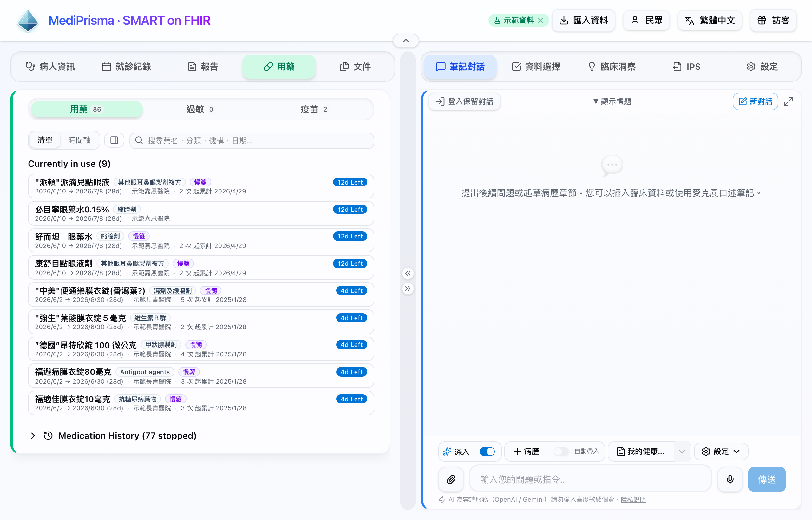The width and height of the screenshot is (812, 520).
Task: Collapse the header with the up chevron
Action: click(406, 41)
